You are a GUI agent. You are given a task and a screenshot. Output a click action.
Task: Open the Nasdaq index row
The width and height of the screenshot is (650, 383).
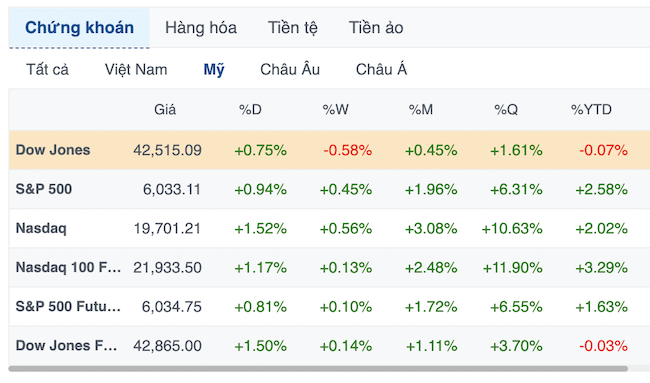pyautogui.click(x=329, y=228)
